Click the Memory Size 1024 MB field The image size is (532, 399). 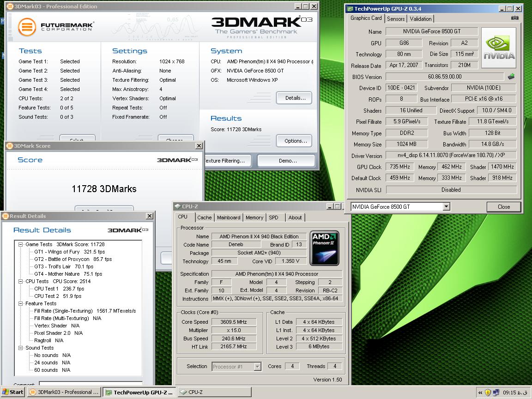tap(406, 144)
